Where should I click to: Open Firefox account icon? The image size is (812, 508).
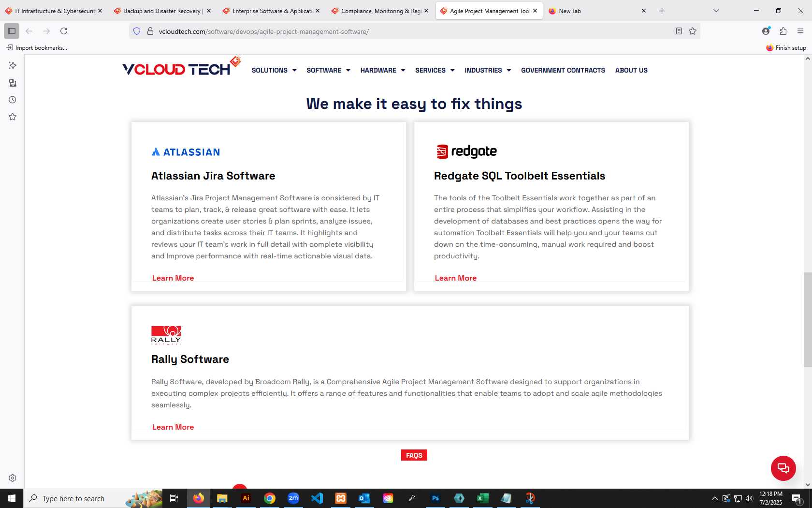point(766,31)
